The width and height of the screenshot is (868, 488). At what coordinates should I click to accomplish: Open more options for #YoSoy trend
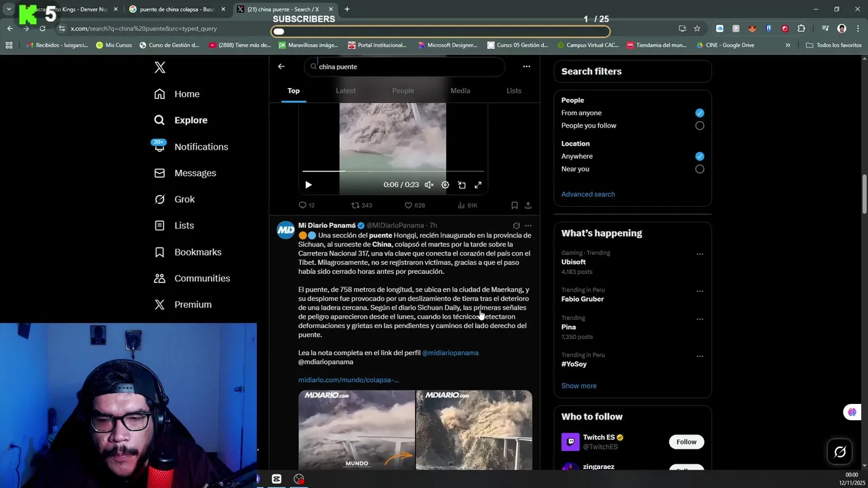tap(700, 357)
